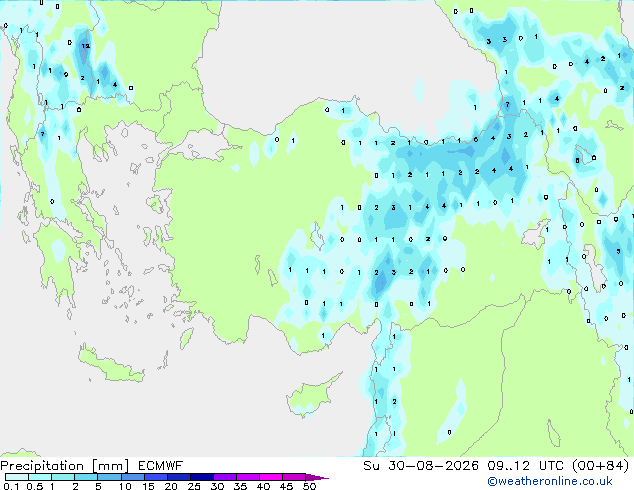Click the "Precipitation" title word
Viewport: 634px width, 490px height.
pyautogui.click(x=42, y=466)
